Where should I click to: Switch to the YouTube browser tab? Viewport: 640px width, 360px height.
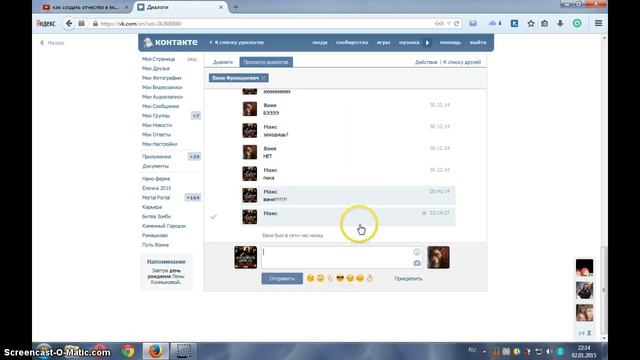click(85, 7)
